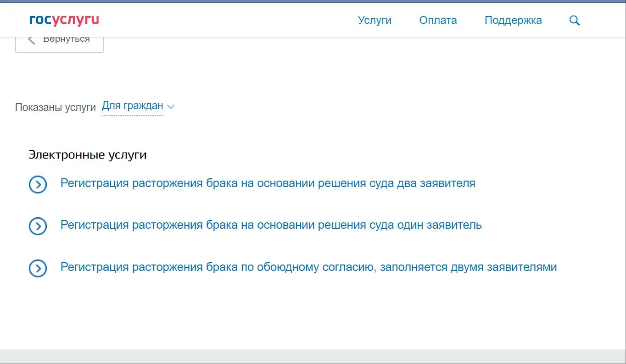Open divorce registration by court, two applicants
Image resolution: width=626 pixels, height=364 pixels.
point(268,183)
